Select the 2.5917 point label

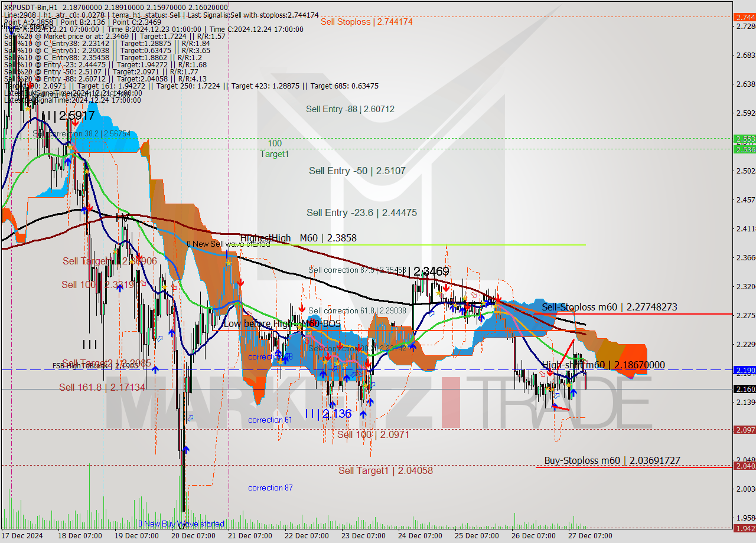67,116
